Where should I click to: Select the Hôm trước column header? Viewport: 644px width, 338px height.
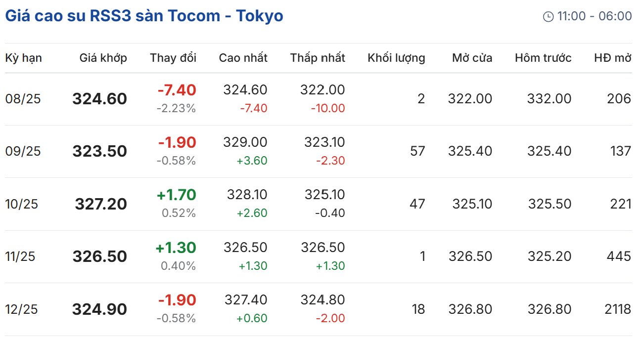click(543, 58)
